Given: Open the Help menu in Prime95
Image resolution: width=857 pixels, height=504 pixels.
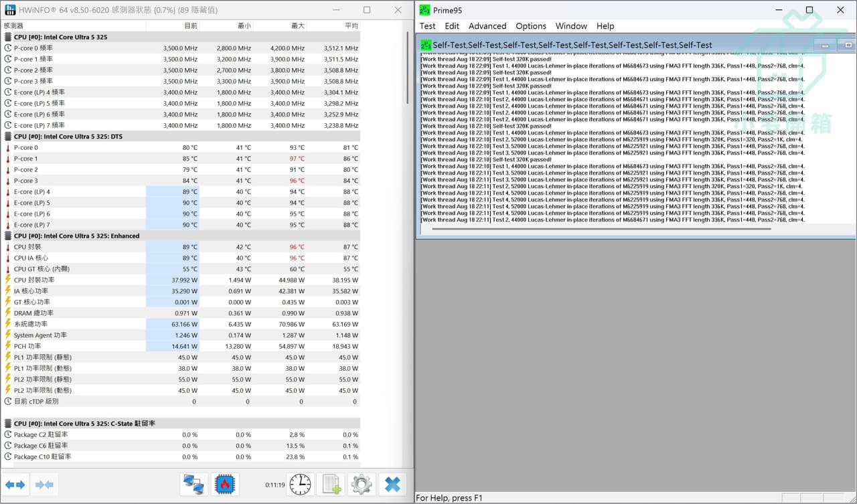Looking at the screenshot, I should pos(605,26).
